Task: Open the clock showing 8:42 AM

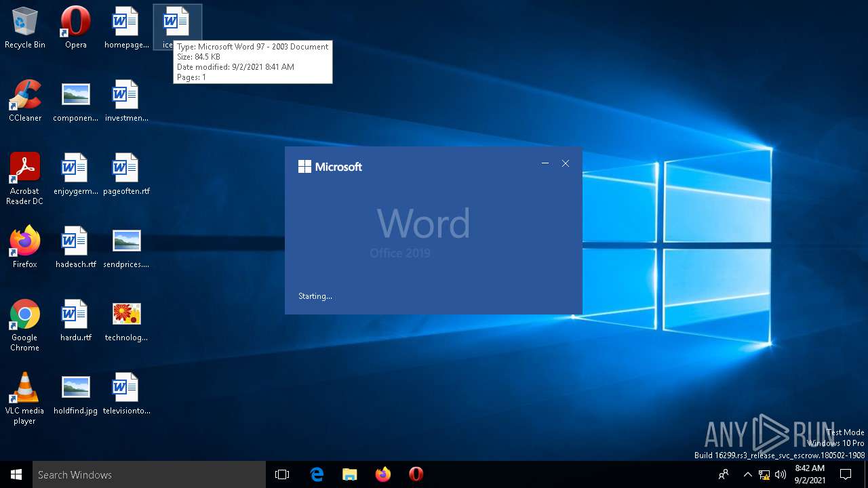Action: coord(810,474)
